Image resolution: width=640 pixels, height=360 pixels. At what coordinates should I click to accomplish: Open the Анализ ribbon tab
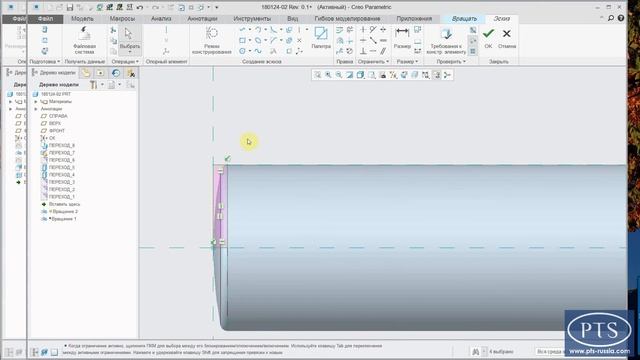161,19
